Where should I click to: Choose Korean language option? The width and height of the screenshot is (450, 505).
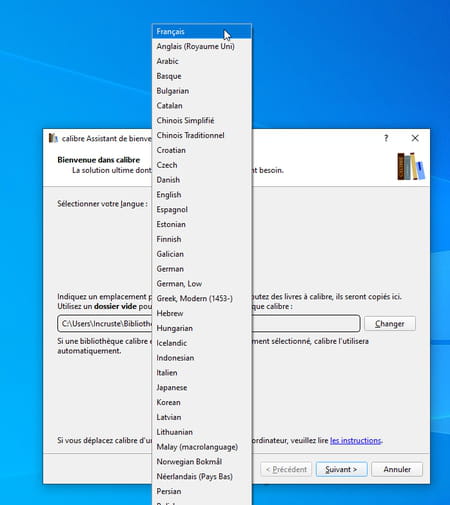[202, 402]
